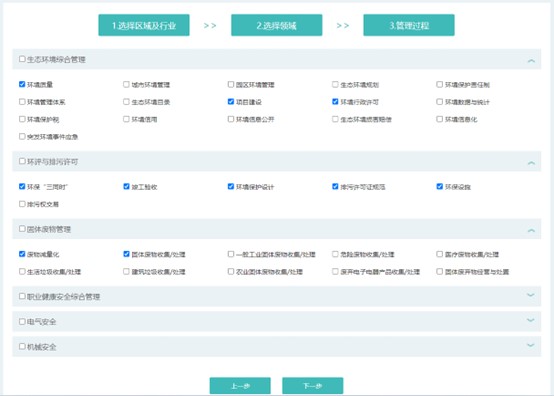Select the 环境保护责任制 checkbox

click(x=440, y=84)
